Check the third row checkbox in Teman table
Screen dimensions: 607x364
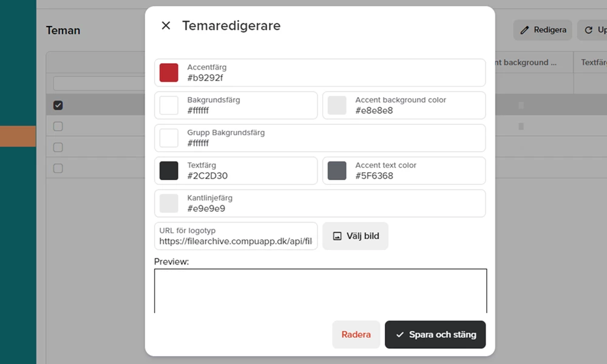pyautogui.click(x=58, y=147)
